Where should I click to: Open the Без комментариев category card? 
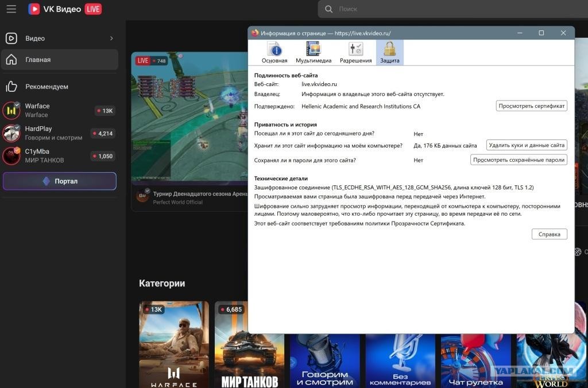pyautogui.click(x=400, y=360)
